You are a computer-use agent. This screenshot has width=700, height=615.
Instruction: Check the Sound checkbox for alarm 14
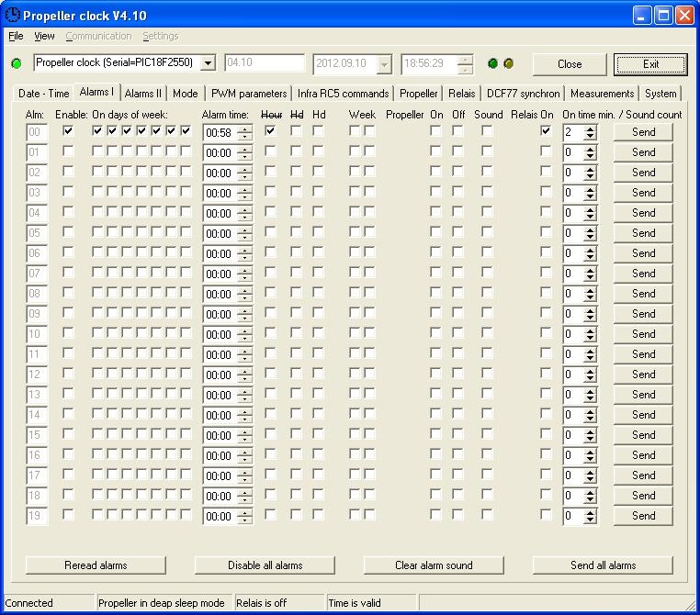click(487, 413)
